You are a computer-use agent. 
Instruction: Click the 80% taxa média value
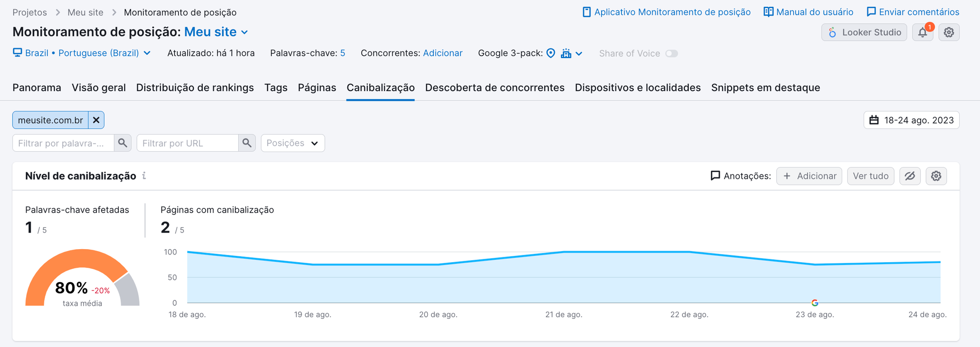coord(72,288)
